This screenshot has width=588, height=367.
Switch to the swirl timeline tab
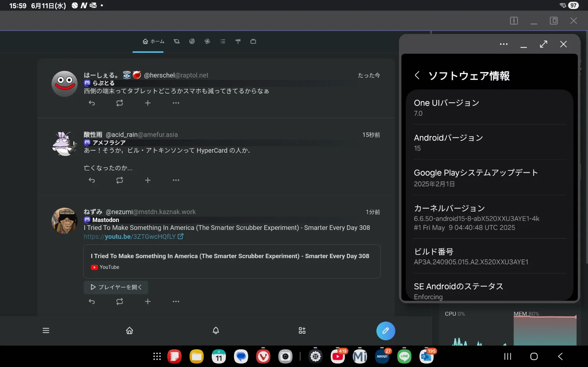click(x=207, y=41)
